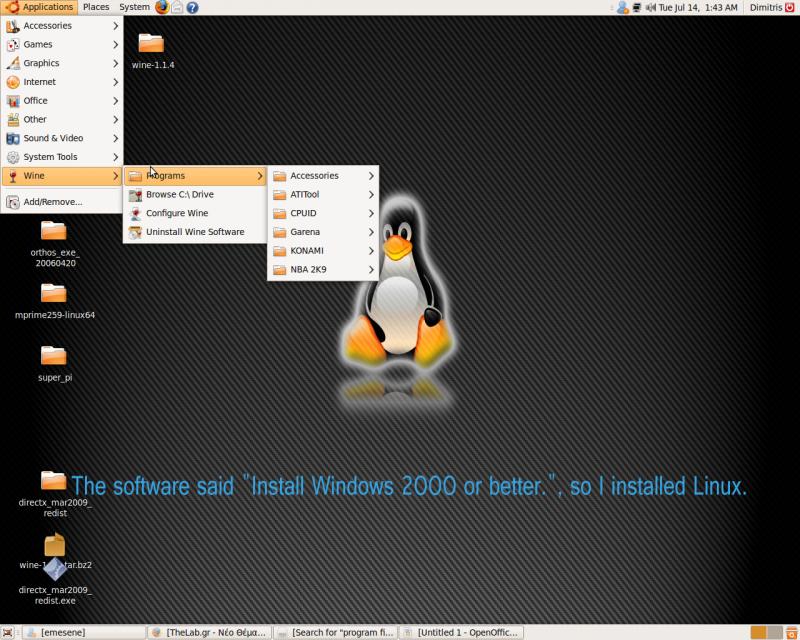The width and height of the screenshot is (800, 640).
Task: Open the network connection tray icon
Action: (x=637, y=8)
